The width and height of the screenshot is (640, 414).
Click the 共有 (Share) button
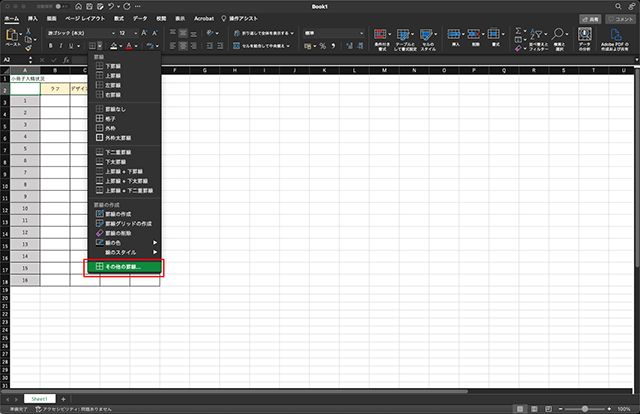click(x=589, y=18)
